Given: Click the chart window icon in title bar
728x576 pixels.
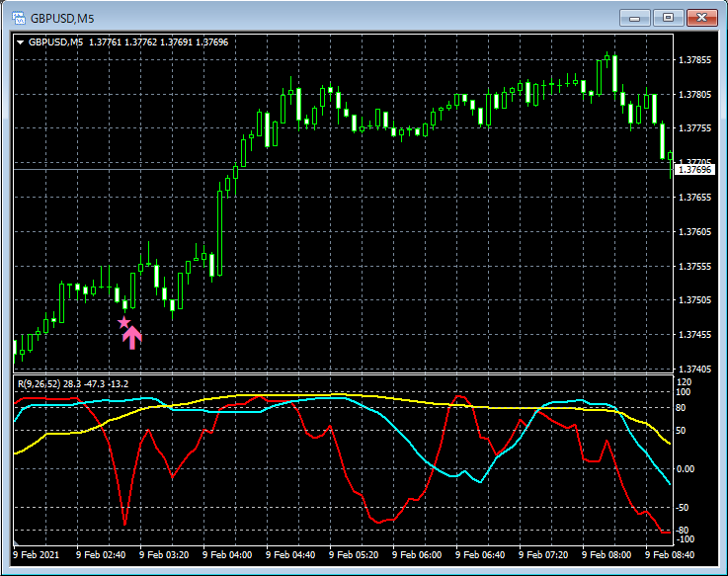Looking at the screenshot, I should tap(18, 18).
